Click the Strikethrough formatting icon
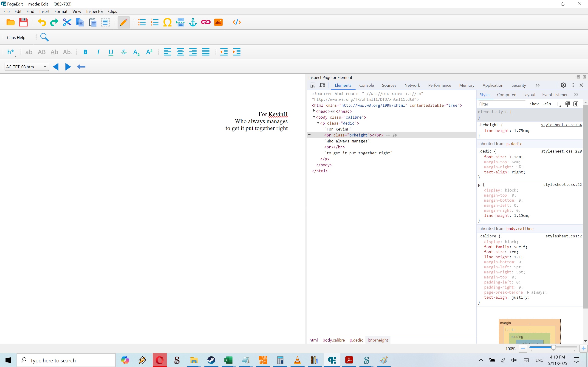The height and width of the screenshot is (367, 588). 124,52
